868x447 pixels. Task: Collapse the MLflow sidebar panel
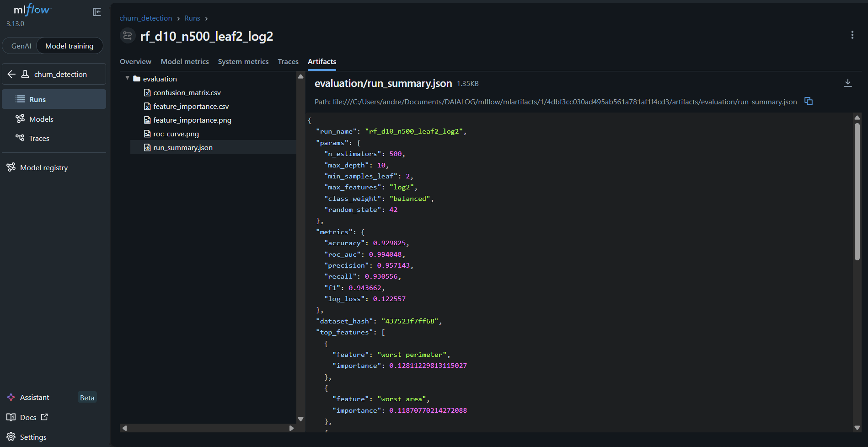[x=97, y=12]
